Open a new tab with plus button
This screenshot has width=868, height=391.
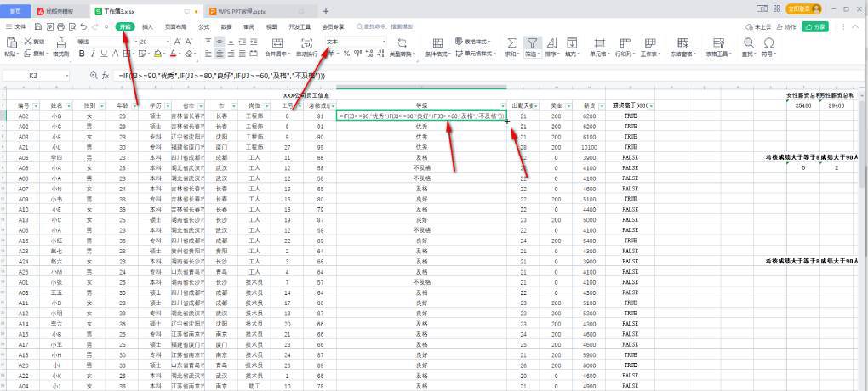tap(325, 11)
